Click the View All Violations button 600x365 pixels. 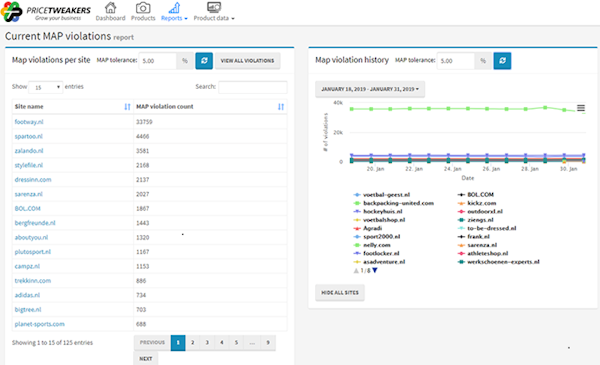point(247,61)
